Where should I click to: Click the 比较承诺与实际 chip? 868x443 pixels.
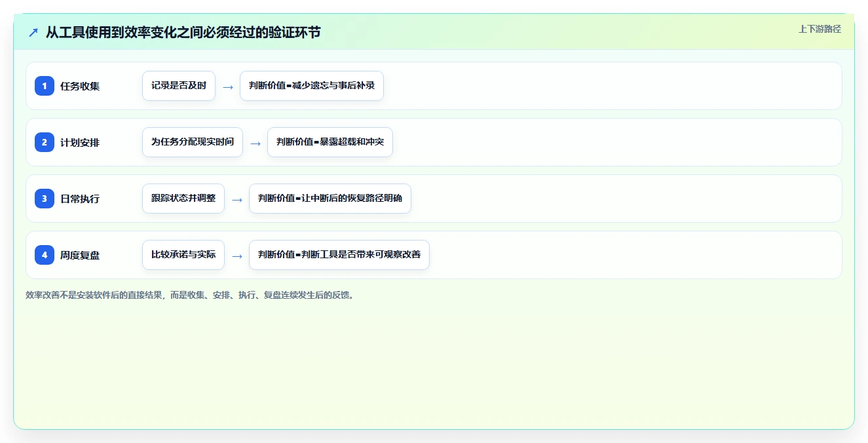point(183,255)
